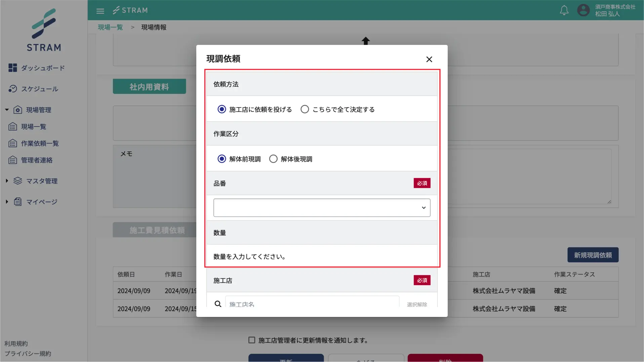Open the notification bell
The width and height of the screenshot is (644, 362).
[x=564, y=10]
